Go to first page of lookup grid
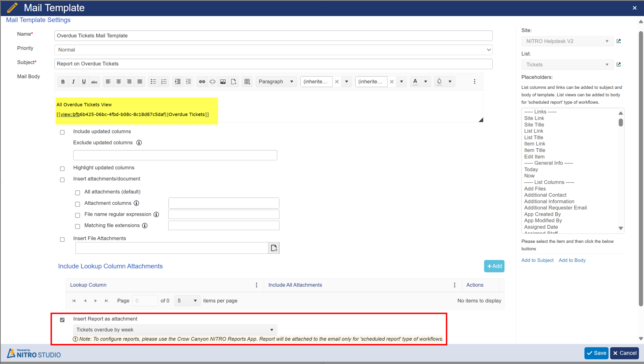 pyautogui.click(x=74, y=301)
